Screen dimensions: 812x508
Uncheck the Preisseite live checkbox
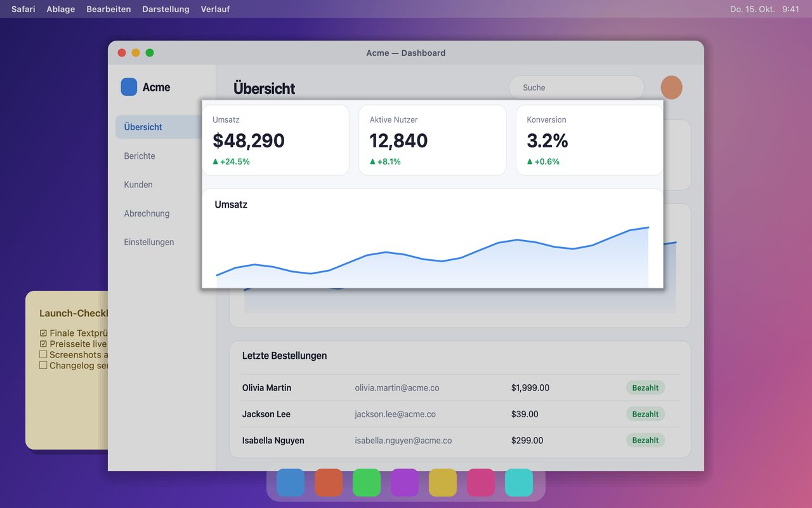pos(43,344)
